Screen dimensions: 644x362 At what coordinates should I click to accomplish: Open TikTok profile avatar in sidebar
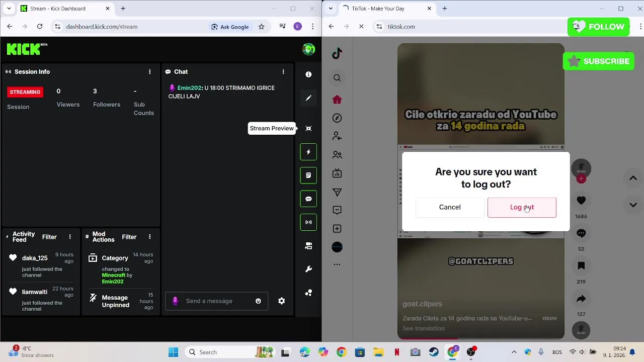(x=337, y=247)
